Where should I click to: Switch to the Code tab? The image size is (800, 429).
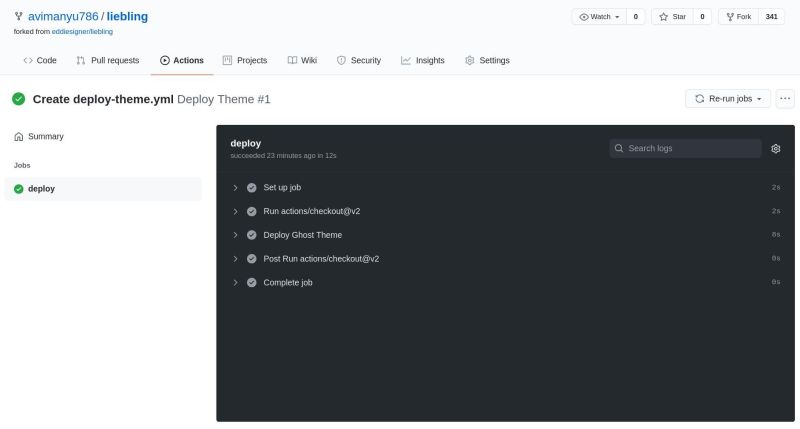point(40,60)
